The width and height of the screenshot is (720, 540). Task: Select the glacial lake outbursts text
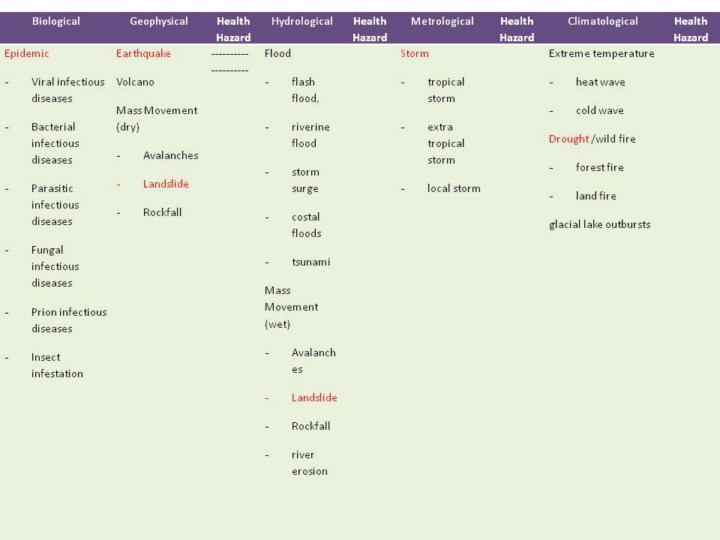coord(599,224)
